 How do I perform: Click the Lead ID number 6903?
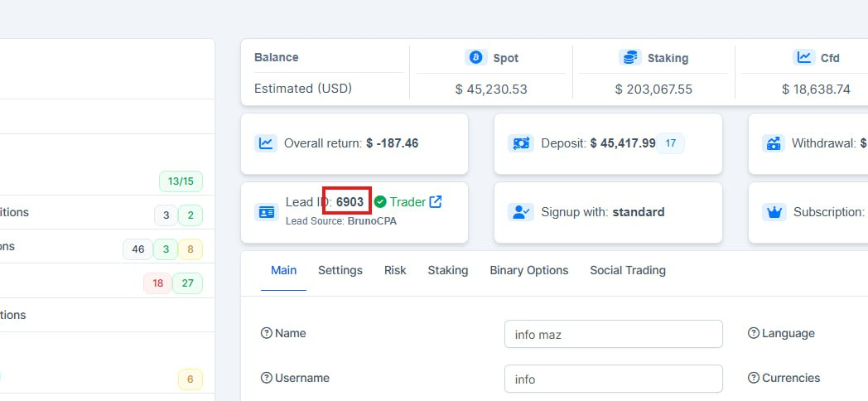click(x=350, y=202)
